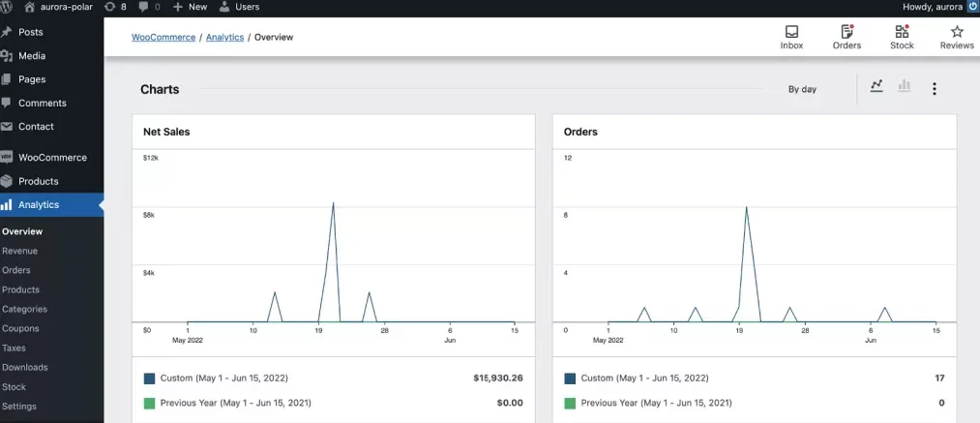Toggle Custom series in Orders legend
This screenshot has height=423, width=980.
click(x=570, y=378)
